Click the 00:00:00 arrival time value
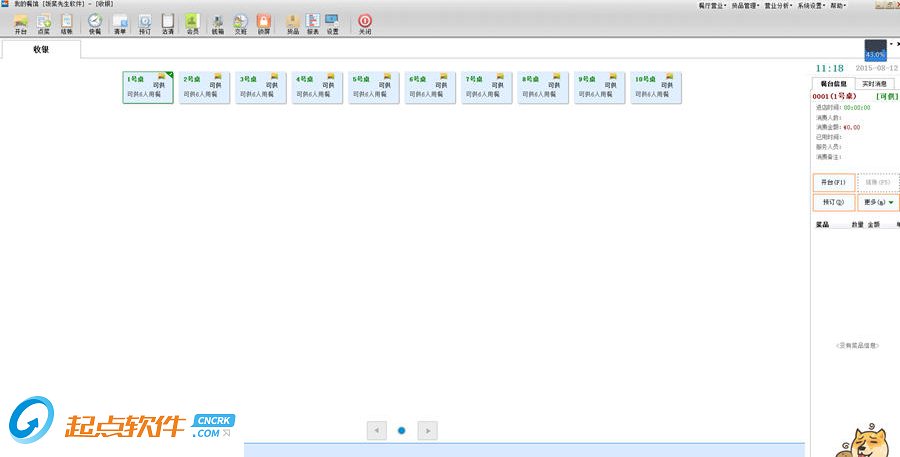Screen dimensions: 900x457 pyautogui.click(x=857, y=108)
